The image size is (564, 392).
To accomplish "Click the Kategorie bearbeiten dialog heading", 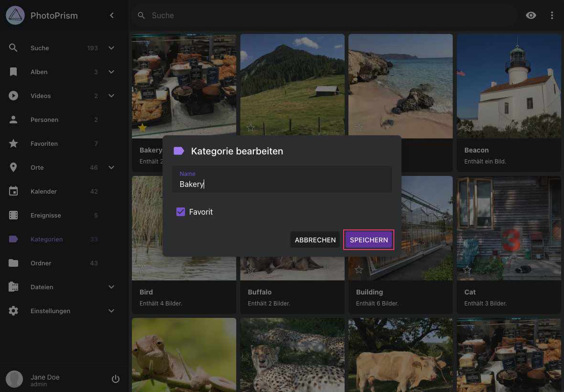I will pyautogui.click(x=237, y=151).
